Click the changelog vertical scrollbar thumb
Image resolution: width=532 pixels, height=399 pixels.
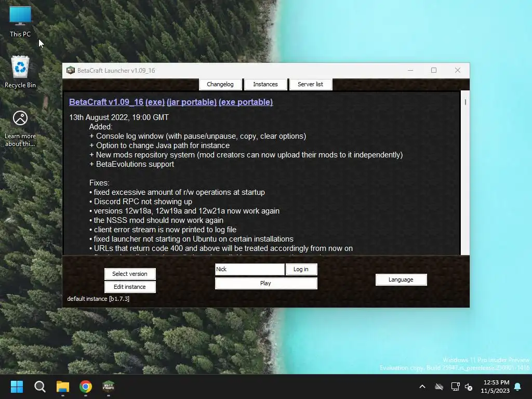(465, 102)
